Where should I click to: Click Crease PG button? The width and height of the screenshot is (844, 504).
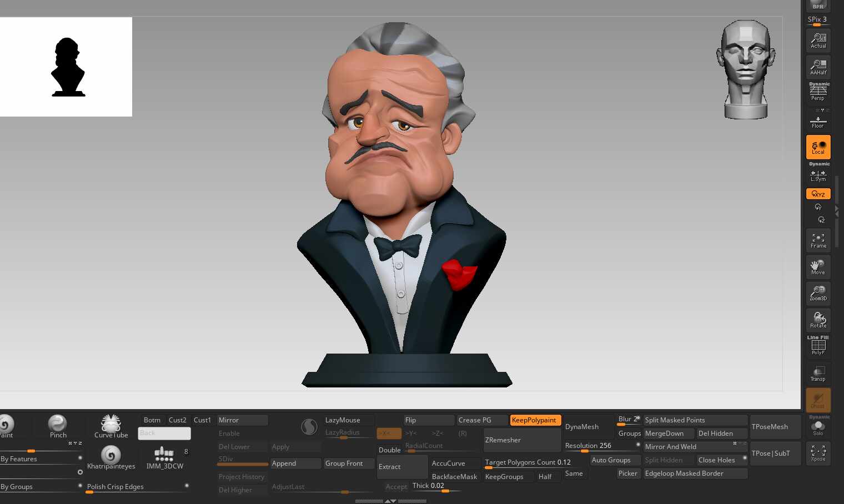point(482,420)
